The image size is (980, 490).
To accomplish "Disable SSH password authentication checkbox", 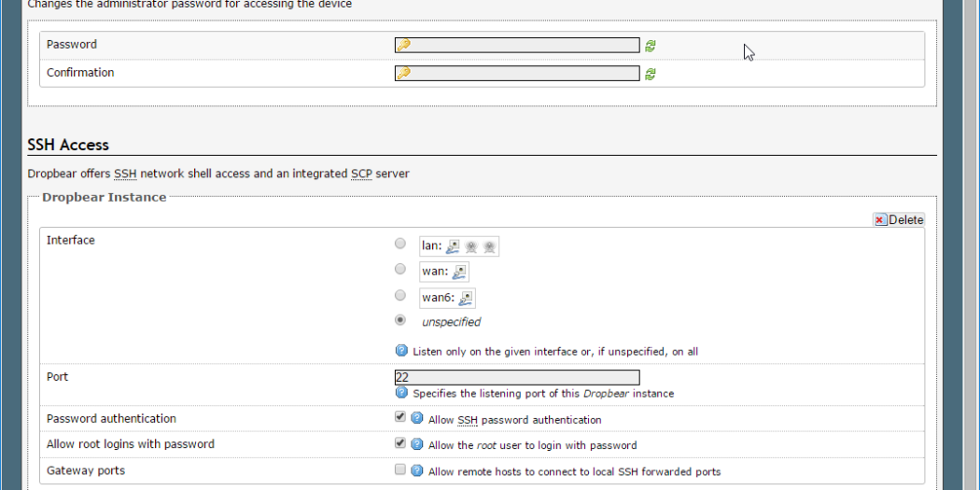I will point(400,417).
